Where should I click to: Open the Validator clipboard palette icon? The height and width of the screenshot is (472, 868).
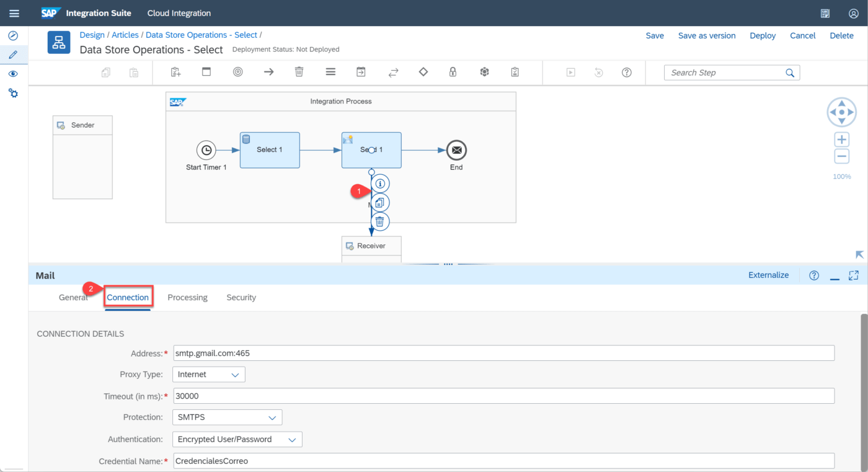(515, 72)
